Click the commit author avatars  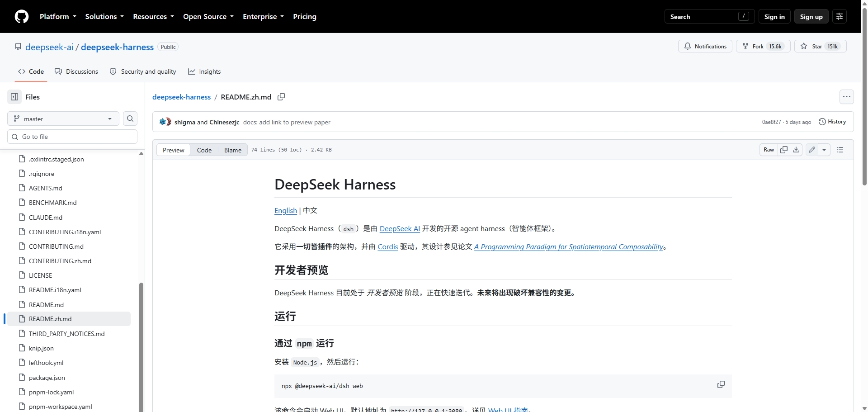point(165,122)
